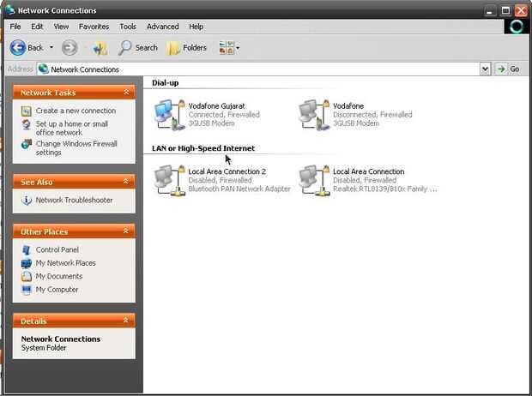Minimize the Network Connections window
This screenshot has height=396, width=532.
tap(489, 11)
